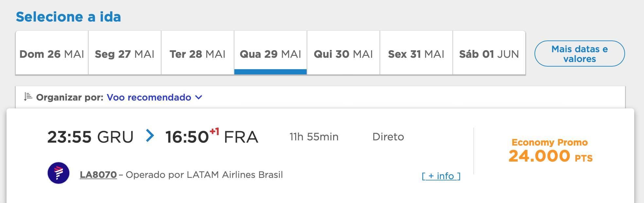Screen dimensions: 644x203
Task: Click the LATAM airline logo
Action: (x=59, y=173)
